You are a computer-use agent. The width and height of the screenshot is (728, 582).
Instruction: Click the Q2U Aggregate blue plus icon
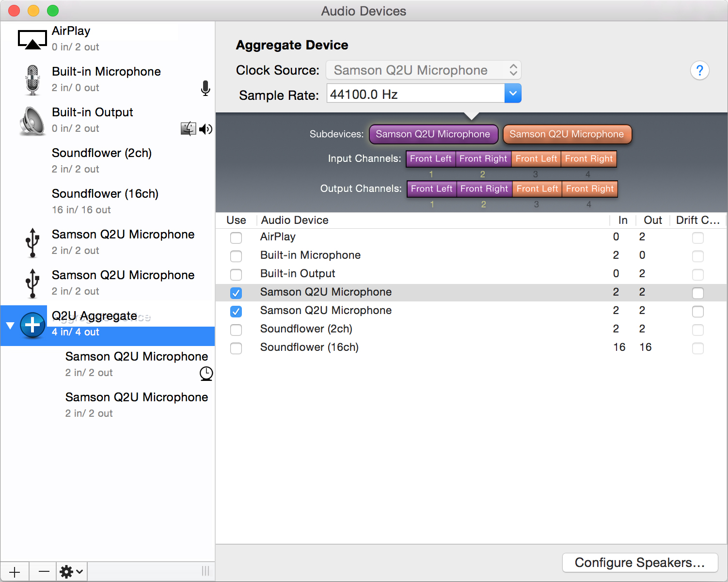tap(32, 325)
